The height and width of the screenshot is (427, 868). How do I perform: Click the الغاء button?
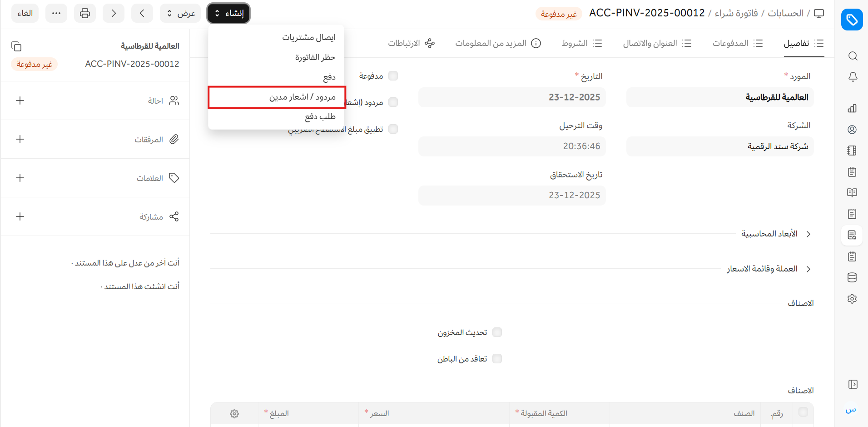coord(25,13)
